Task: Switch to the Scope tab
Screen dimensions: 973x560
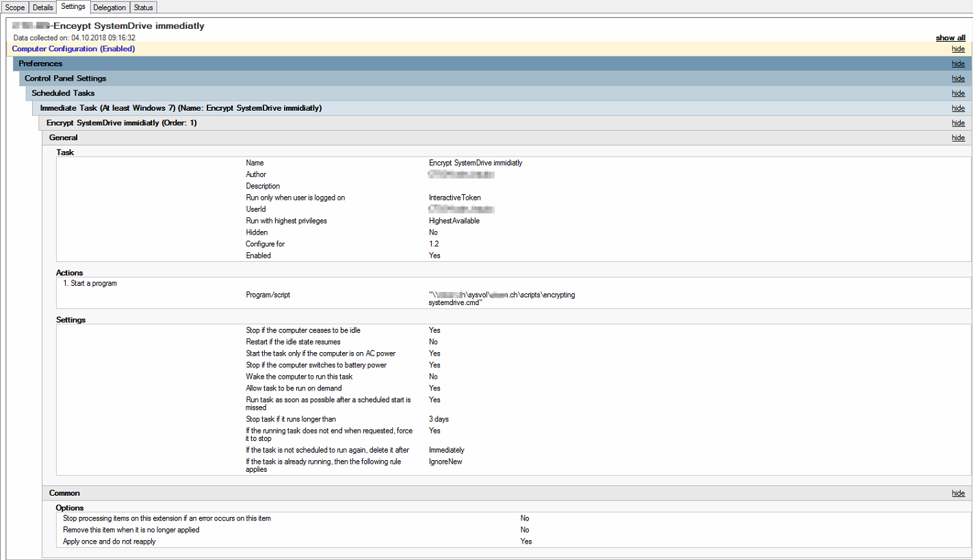Action: [x=15, y=8]
